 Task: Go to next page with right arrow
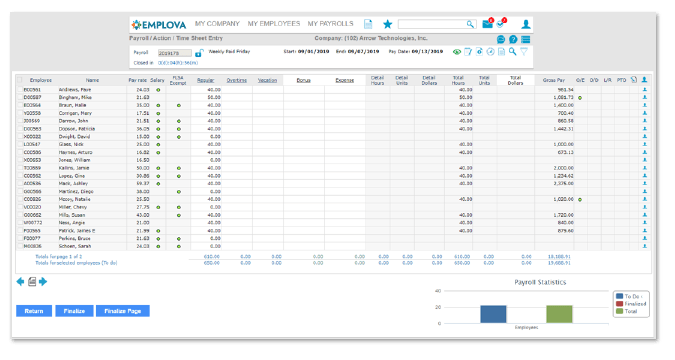point(43,282)
